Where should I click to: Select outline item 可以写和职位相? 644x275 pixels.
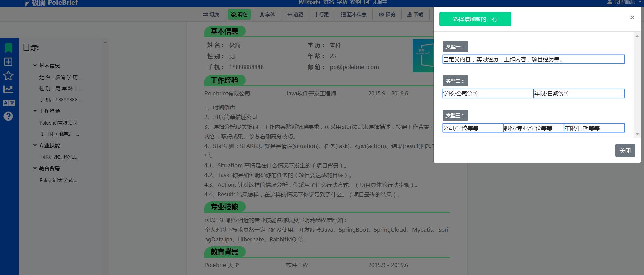pyautogui.click(x=60, y=157)
